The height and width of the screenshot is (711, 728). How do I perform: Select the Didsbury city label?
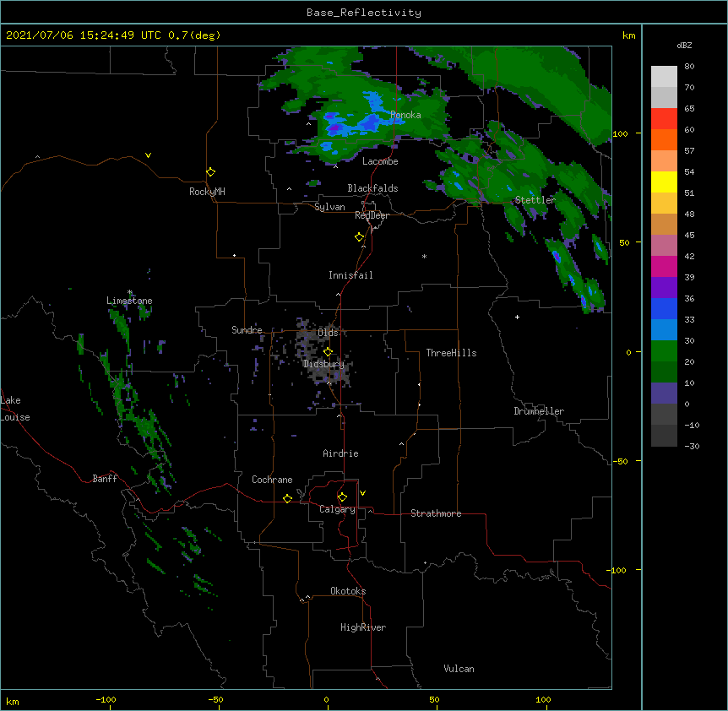[x=324, y=364]
